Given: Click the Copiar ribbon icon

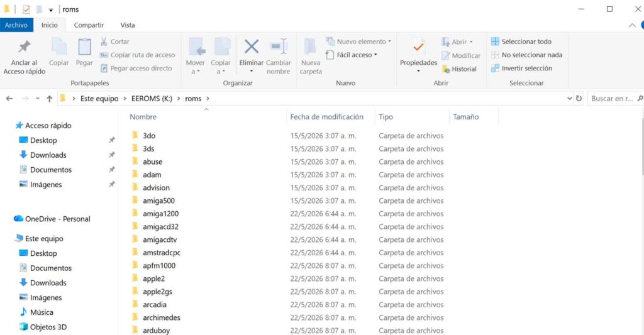Looking at the screenshot, I should (x=59, y=47).
